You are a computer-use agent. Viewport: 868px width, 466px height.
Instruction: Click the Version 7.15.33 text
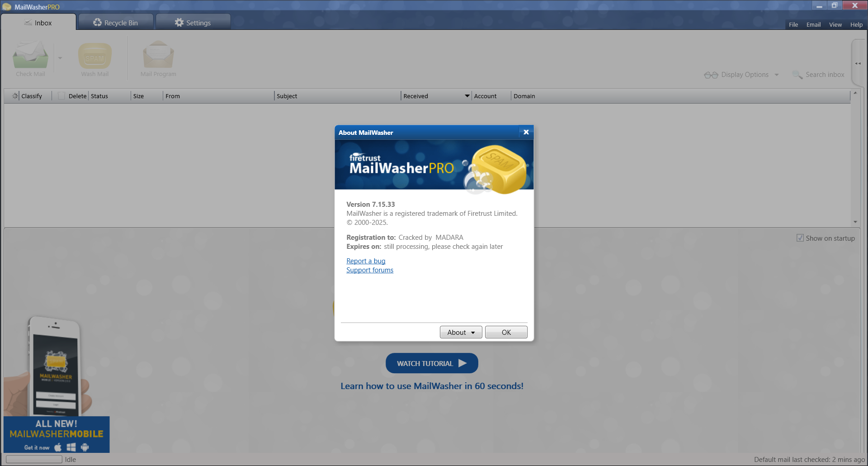(x=371, y=204)
